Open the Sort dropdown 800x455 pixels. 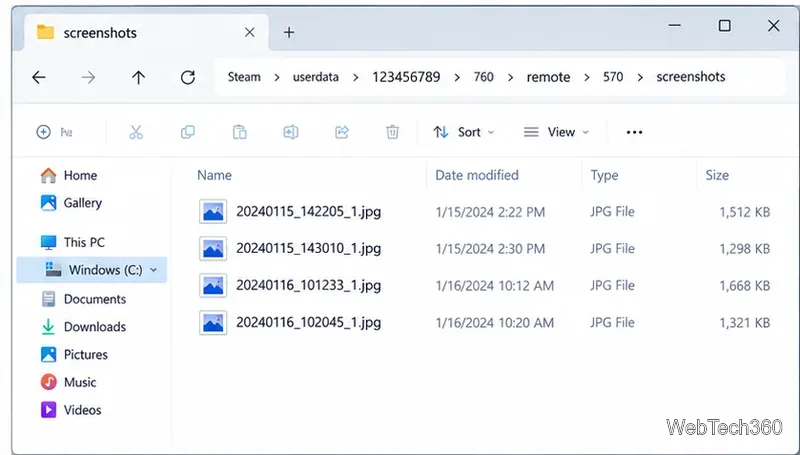[x=464, y=132]
